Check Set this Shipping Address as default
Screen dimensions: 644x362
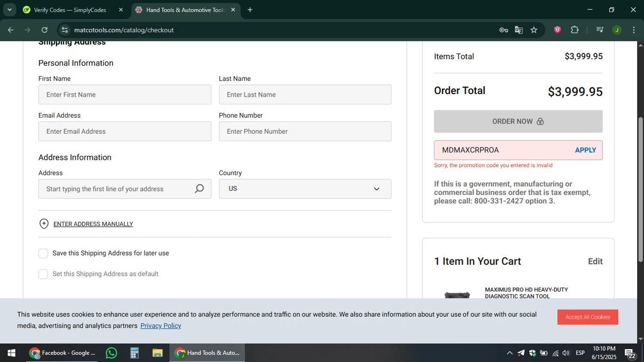43,274
